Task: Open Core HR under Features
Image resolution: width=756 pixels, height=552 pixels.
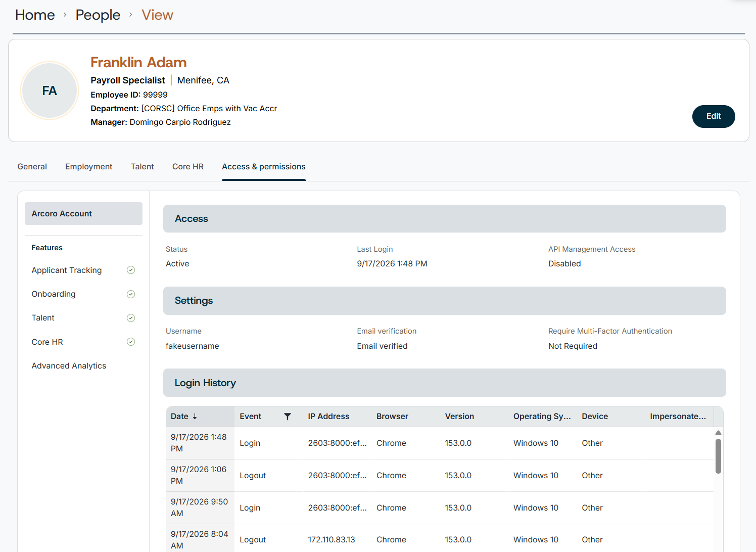Action: (48, 342)
